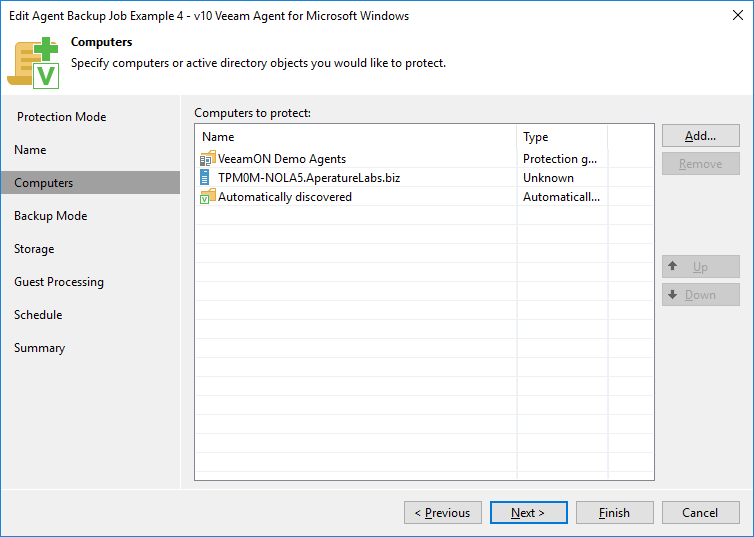Go to the Name wizard step
The width and height of the screenshot is (754, 537).
[x=30, y=150]
